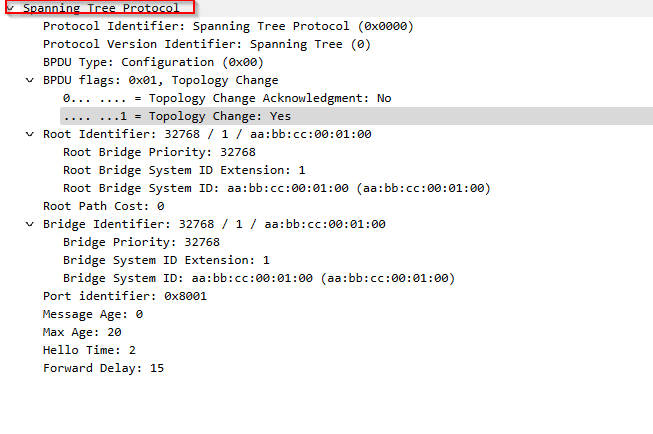
Task: Select the BPDU Type Configuration line
Action: [x=153, y=62]
